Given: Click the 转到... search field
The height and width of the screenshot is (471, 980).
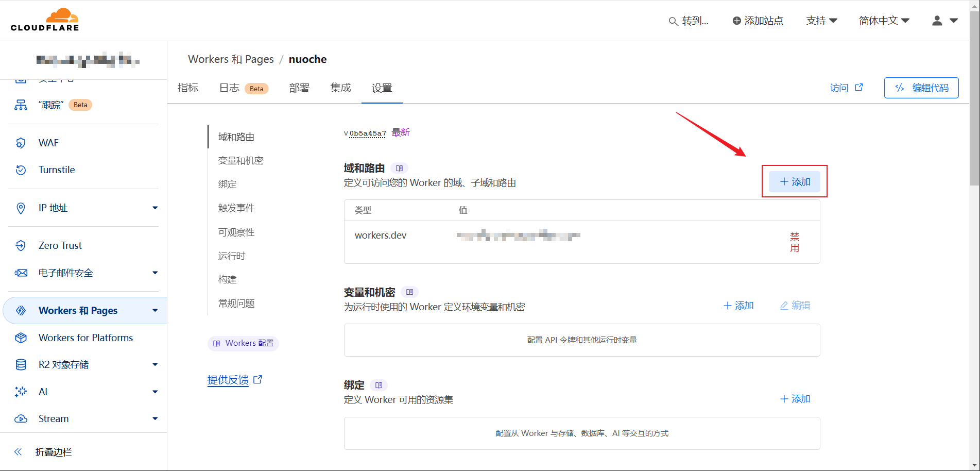Looking at the screenshot, I should (689, 21).
